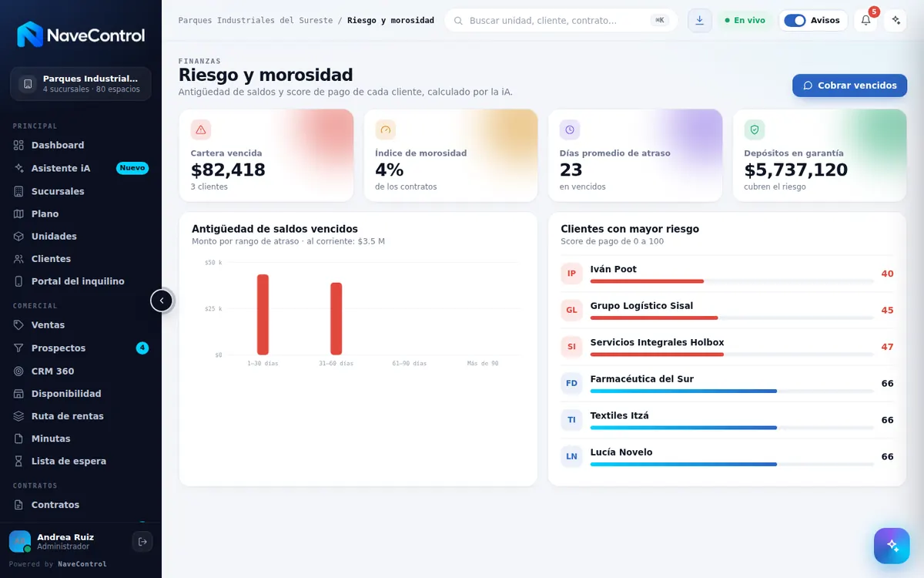The width and height of the screenshot is (924, 578).
Task: Click the search field for unidad, cliente, contrato
Action: click(x=561, y=20)
